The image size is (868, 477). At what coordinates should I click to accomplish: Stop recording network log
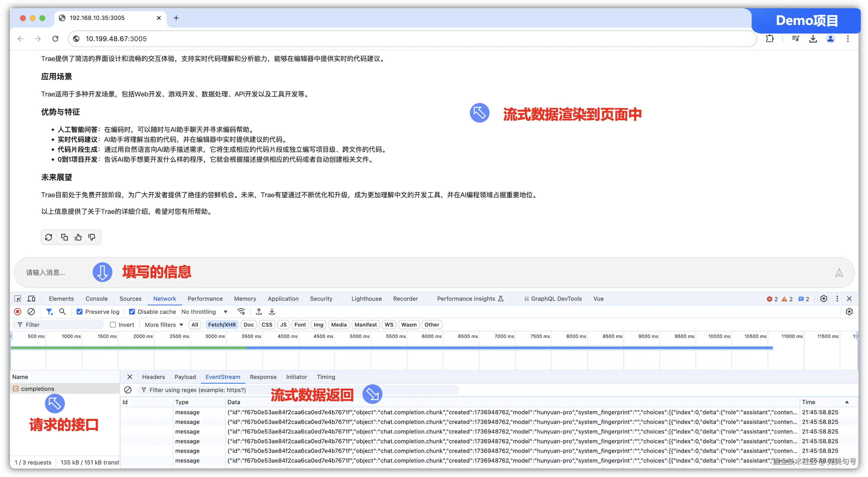click(18, 312)
